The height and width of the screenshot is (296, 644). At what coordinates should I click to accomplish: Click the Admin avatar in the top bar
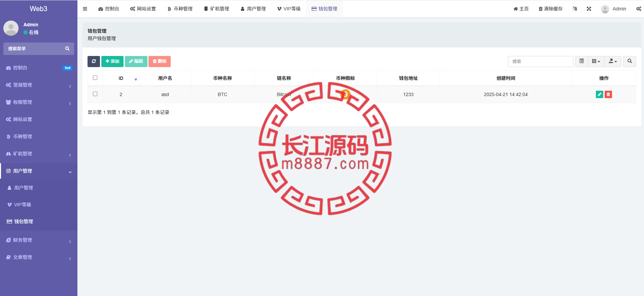pos(605,9)
